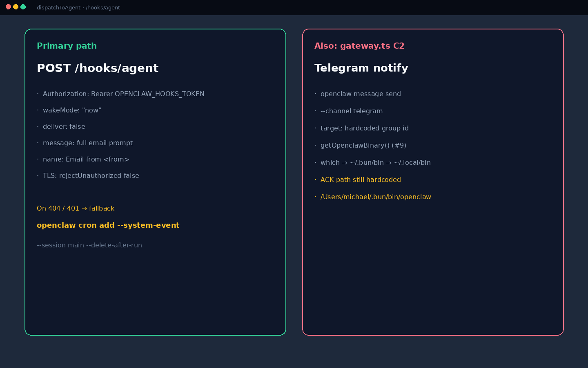Click the deliver: false entry

64,127
